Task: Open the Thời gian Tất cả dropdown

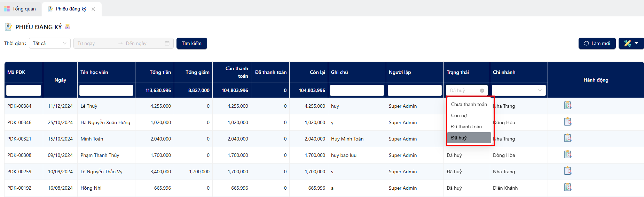Action: pos(50,43)
